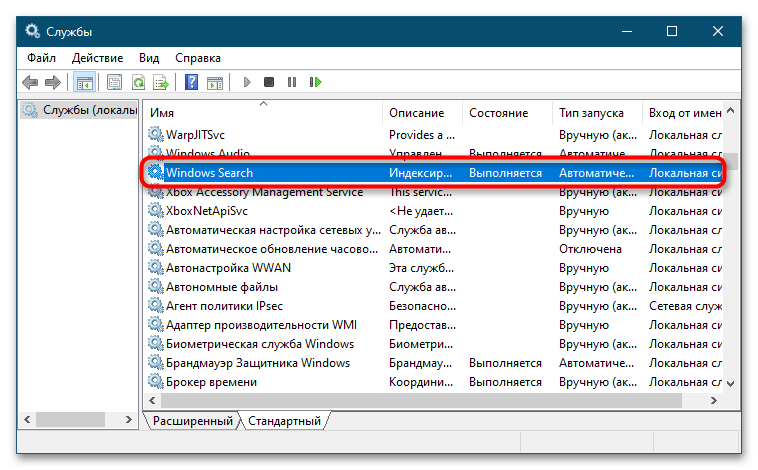Select the Xbox Accessory Management Service row
This screenshot has width=758, height=470.
[x=435, y=192]
